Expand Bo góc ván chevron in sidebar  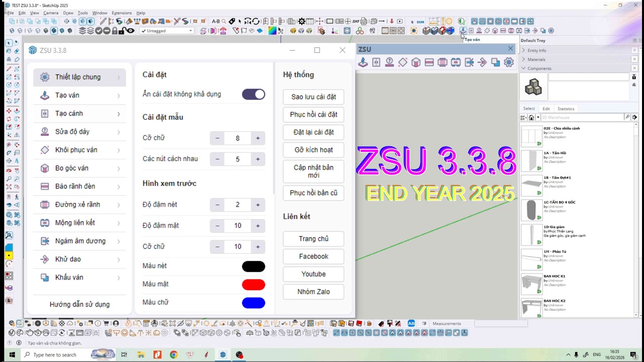119,168
